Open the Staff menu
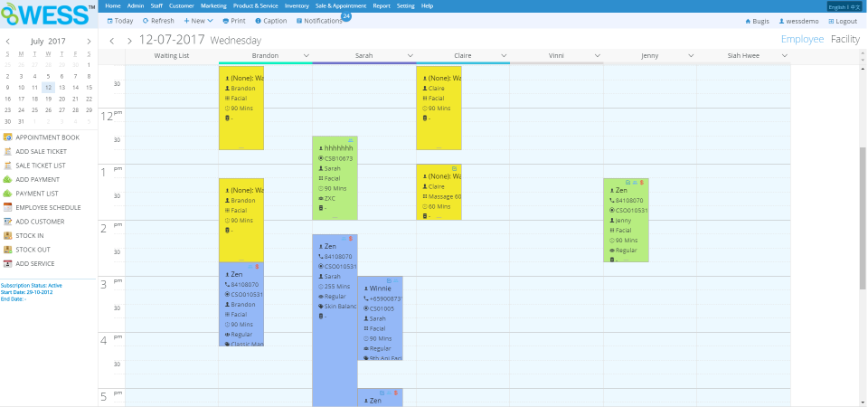 click(x=156, y=6)
